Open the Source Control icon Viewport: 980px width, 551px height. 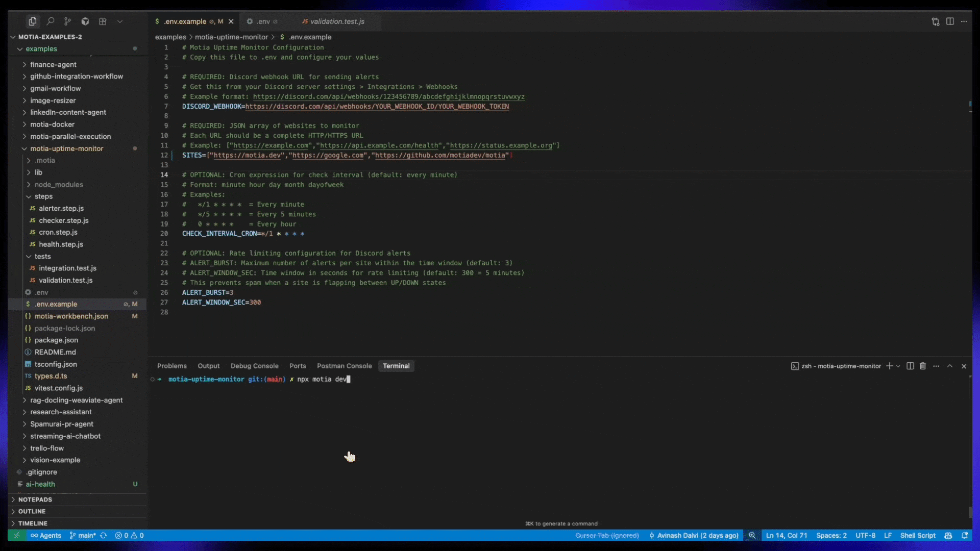pyautogui.click(x=67, y=21)
